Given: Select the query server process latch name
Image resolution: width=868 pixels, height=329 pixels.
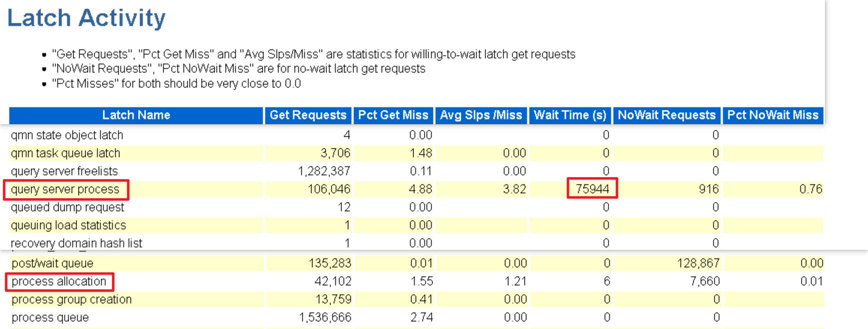Looking at the screenshot, I should tap(65, 189).
